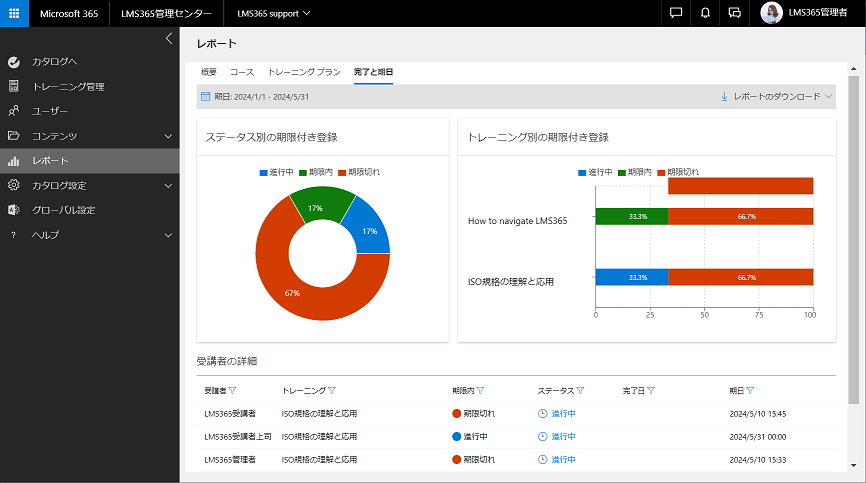The height and width of the screenshot is (483, 866).
Task: Click the カタログ設定 gear icon
Action: pos(14,185)
